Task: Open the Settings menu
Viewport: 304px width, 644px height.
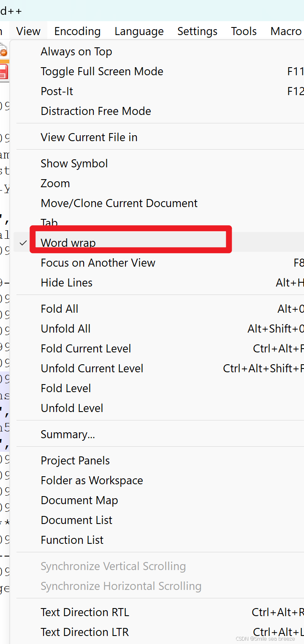Action: [x=197, y=31]
